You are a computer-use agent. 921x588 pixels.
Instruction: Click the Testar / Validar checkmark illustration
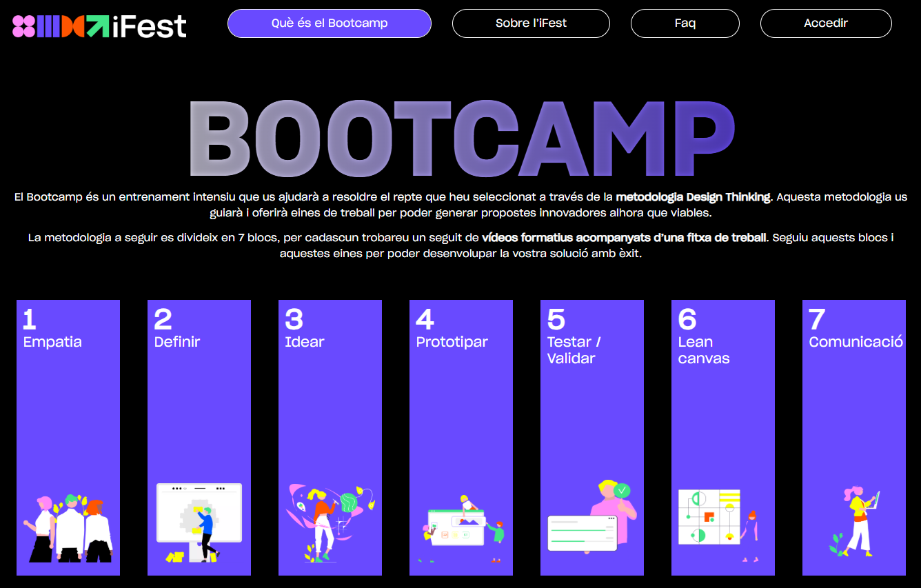(591, 516)
